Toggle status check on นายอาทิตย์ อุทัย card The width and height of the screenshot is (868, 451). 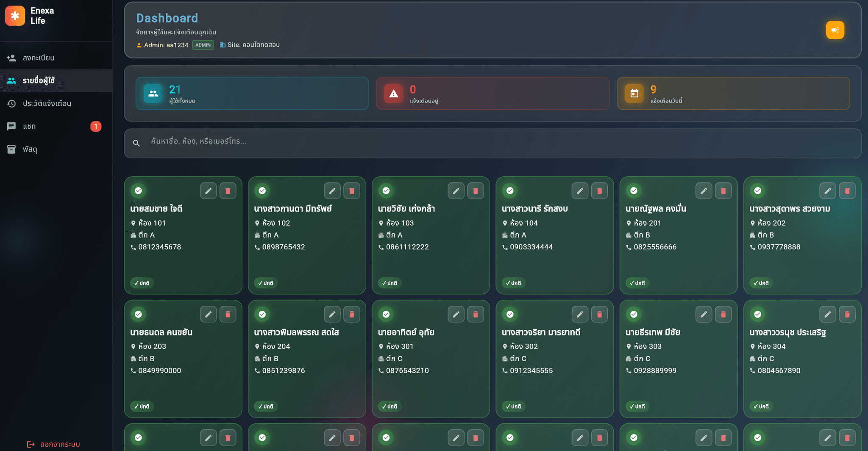tap(386, 314)
